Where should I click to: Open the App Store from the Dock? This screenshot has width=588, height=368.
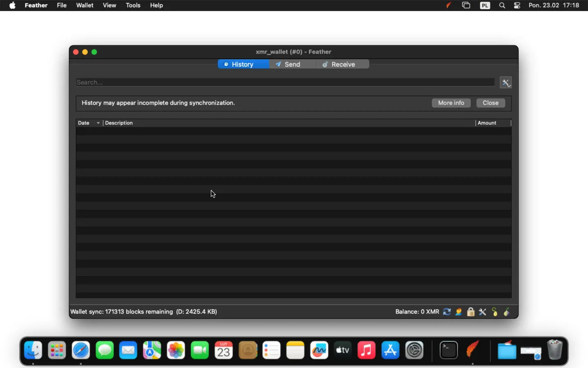click(391, 350)
